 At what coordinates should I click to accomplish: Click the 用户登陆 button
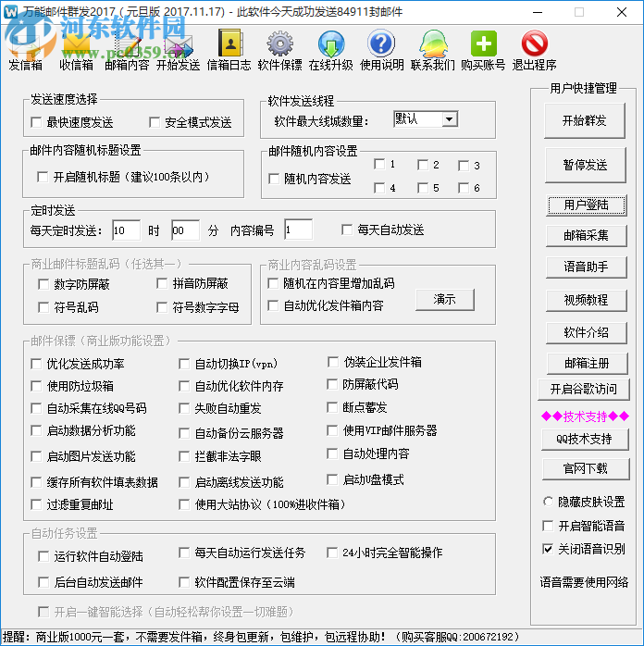(x=587, y=205)
